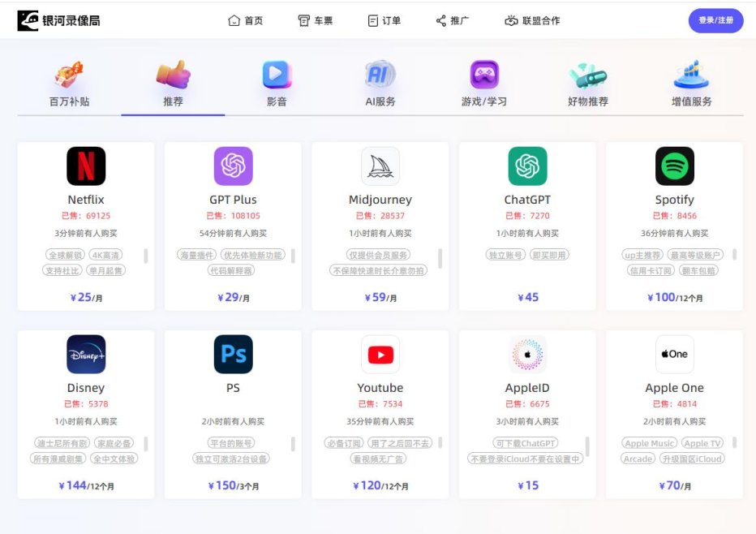
Task: Click the Apple Music tag
Action: tap(650, 443)
